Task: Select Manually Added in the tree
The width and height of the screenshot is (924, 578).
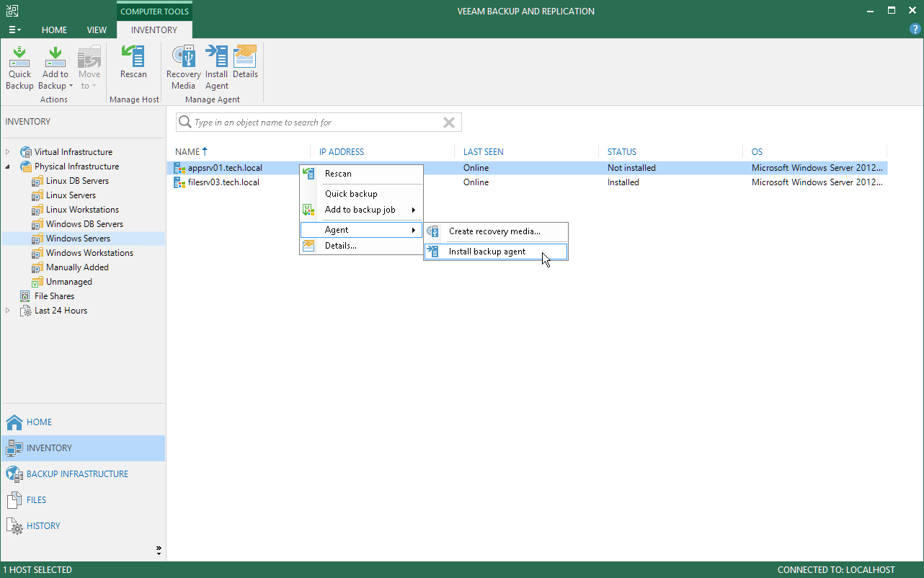Action: [77, 267]
